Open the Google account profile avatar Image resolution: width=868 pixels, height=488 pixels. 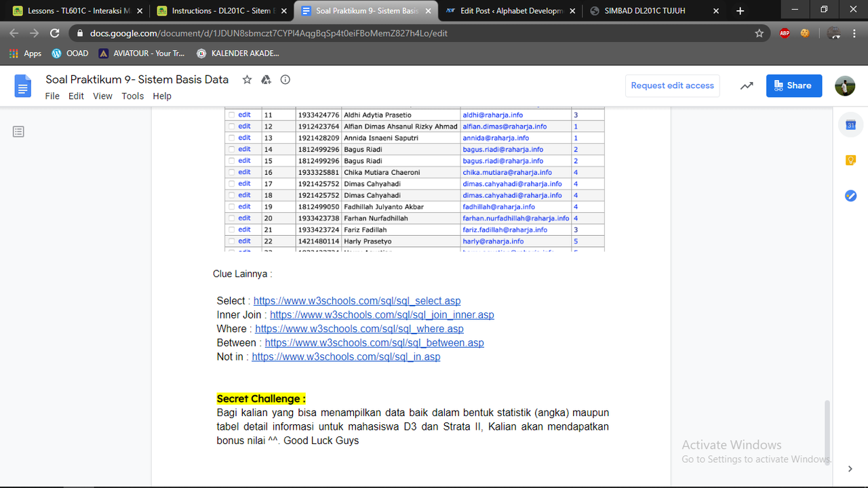point(845,85)
